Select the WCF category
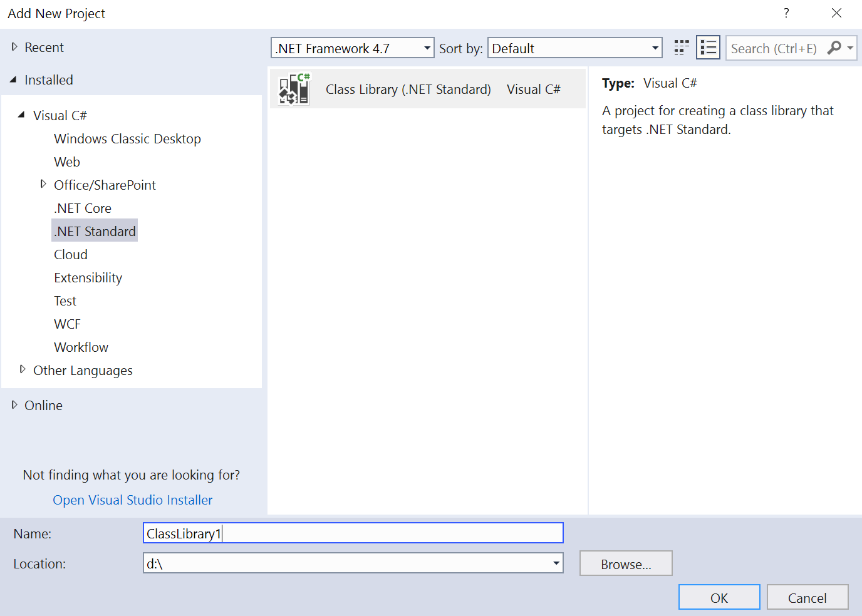Viewport: 862px width, 616px height. [x=67, y=324]
